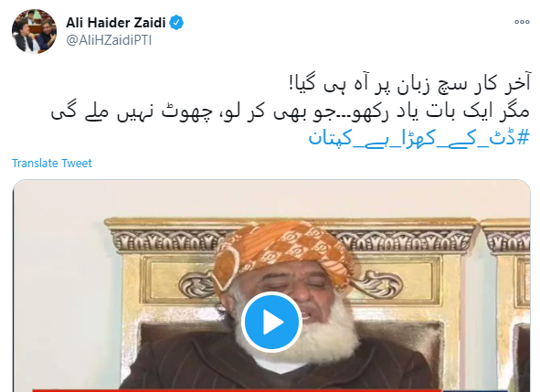Click the golden chair carving left of speaker

[195, 284]
